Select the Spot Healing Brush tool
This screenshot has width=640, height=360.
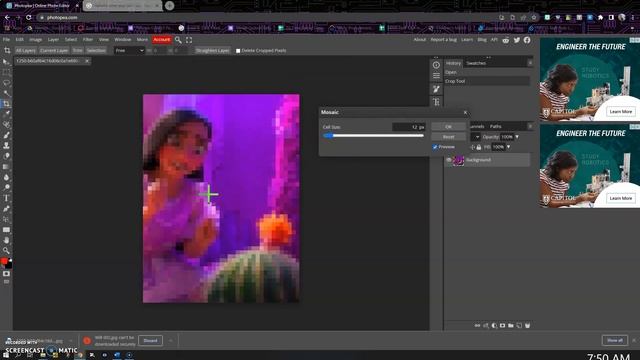[6, 124]
